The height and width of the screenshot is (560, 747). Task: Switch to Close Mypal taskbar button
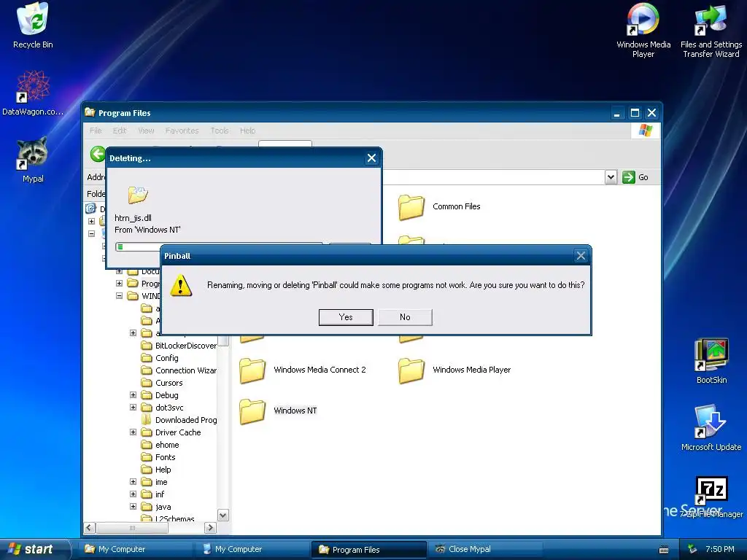tap(485, 550)
